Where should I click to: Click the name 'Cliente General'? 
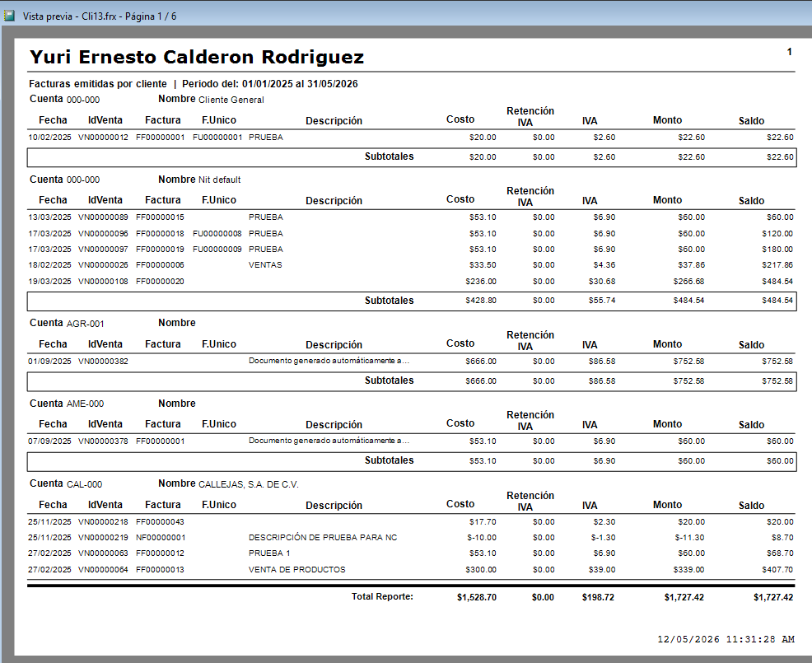coord(231,100)
